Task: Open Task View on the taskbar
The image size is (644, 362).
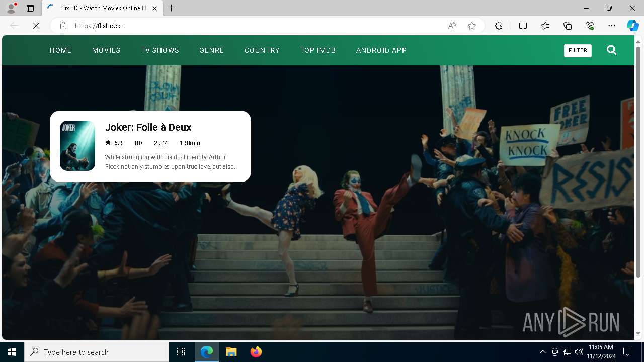Action: pyautogui.click(x=181, y=352)
